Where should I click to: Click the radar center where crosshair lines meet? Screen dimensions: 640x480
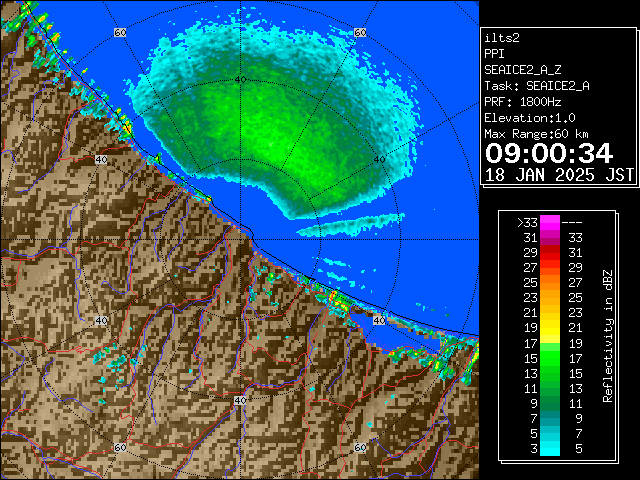240,240
